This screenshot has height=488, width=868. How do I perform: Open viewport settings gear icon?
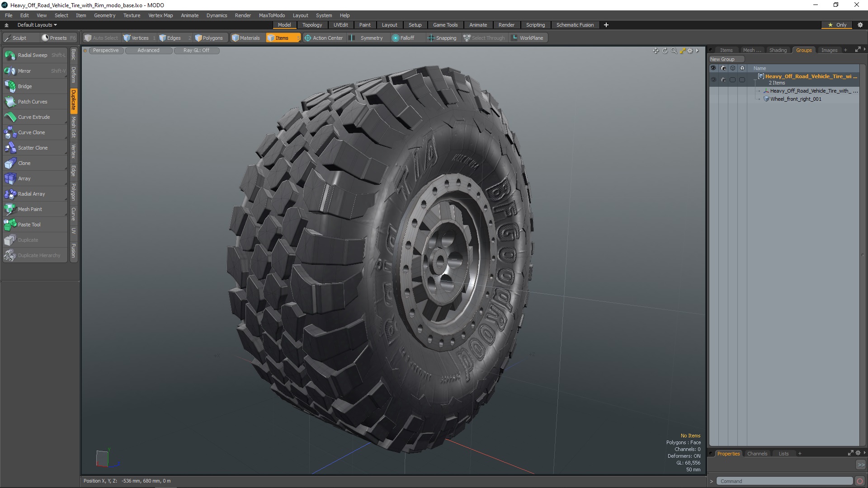[690, 51]
